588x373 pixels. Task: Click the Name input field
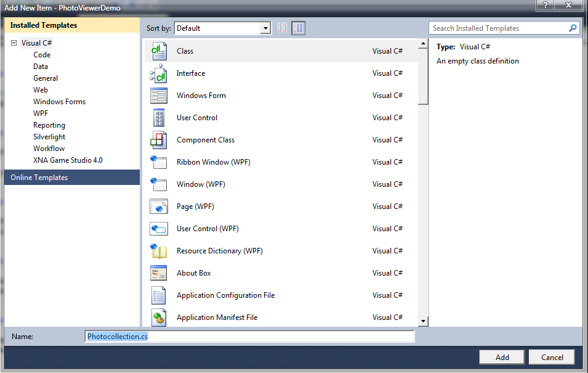(x=249, y=337)
